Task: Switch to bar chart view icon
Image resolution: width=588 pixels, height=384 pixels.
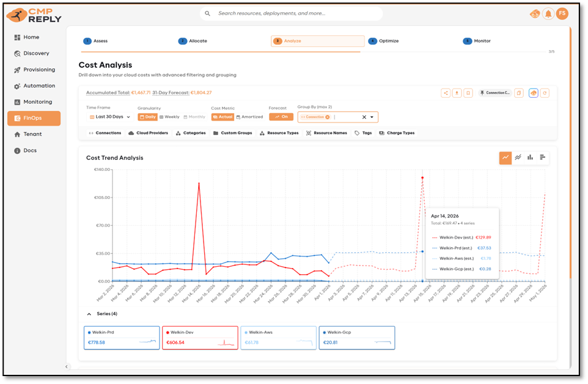Action: click(x=530, y=158)
